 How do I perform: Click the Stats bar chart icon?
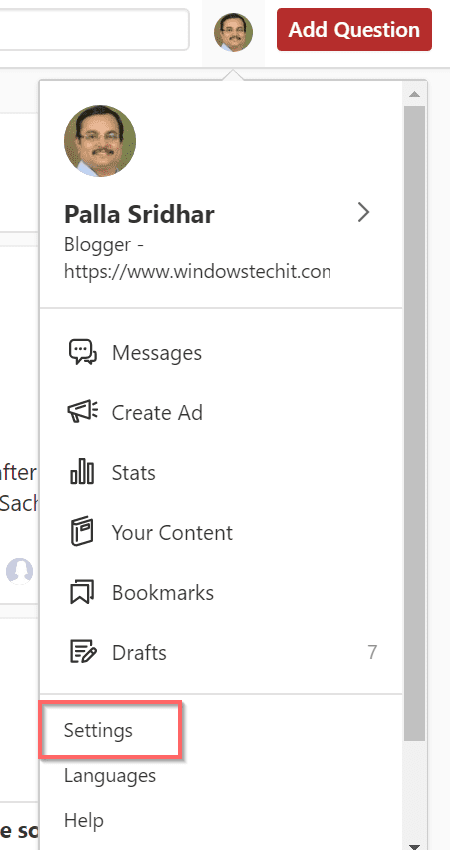[x=82, y=472]
